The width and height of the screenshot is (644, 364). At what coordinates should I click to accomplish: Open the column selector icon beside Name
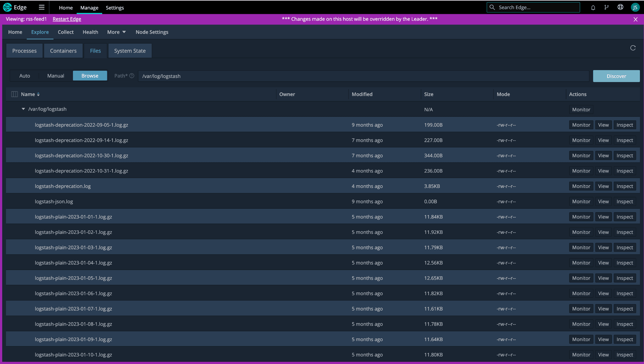pos(14,94)
